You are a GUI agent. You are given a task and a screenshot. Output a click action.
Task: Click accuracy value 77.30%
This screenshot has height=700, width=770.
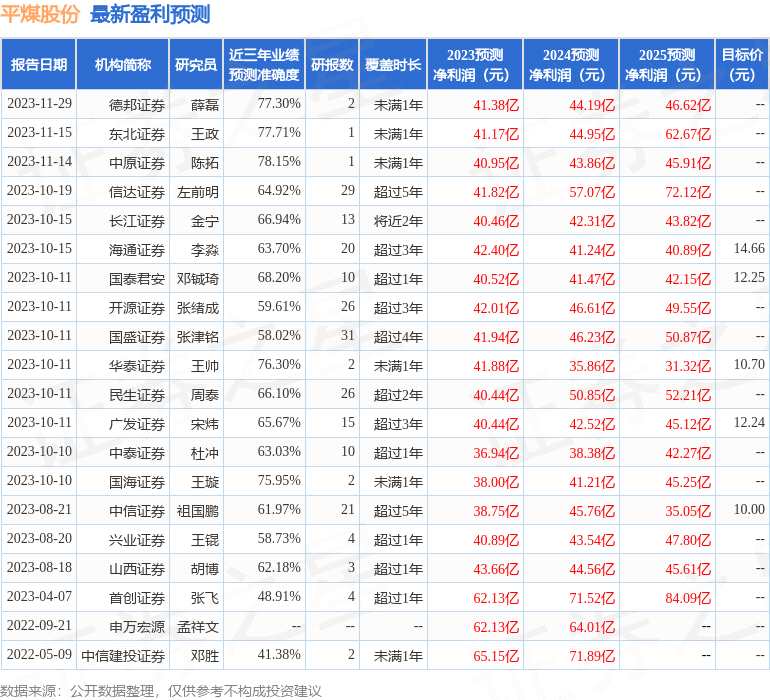coord(279,103)
